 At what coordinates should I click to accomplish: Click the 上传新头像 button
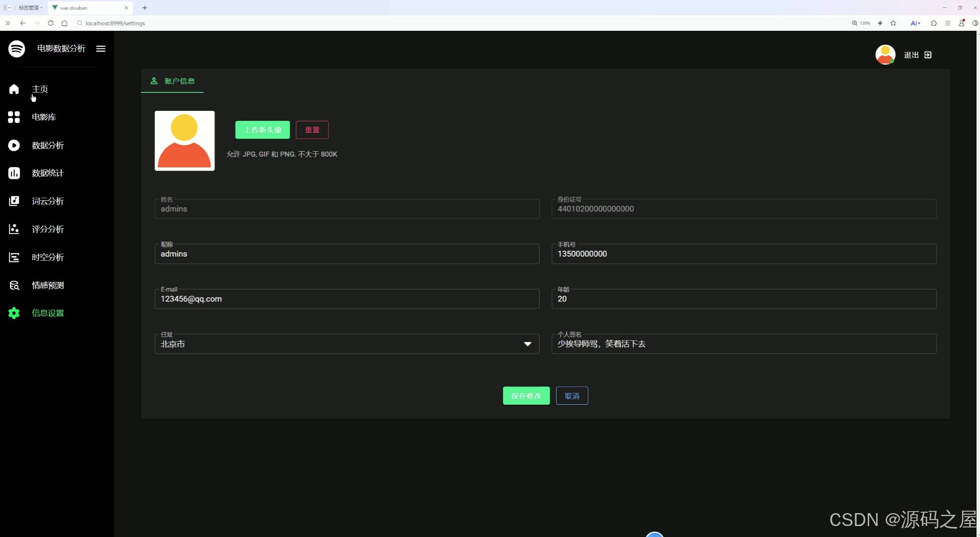pyautogui.click(x=262, y=130)
